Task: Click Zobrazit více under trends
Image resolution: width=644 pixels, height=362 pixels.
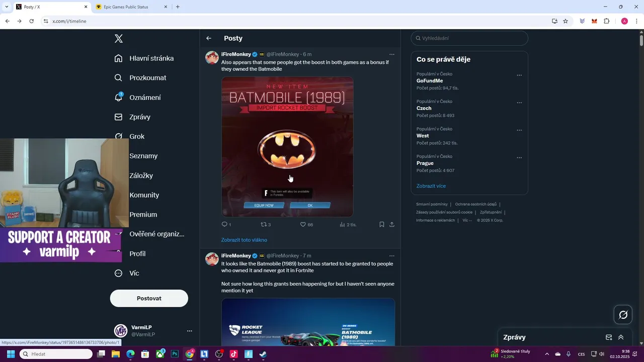Action: pyautogui.click(x=431, y=186)
